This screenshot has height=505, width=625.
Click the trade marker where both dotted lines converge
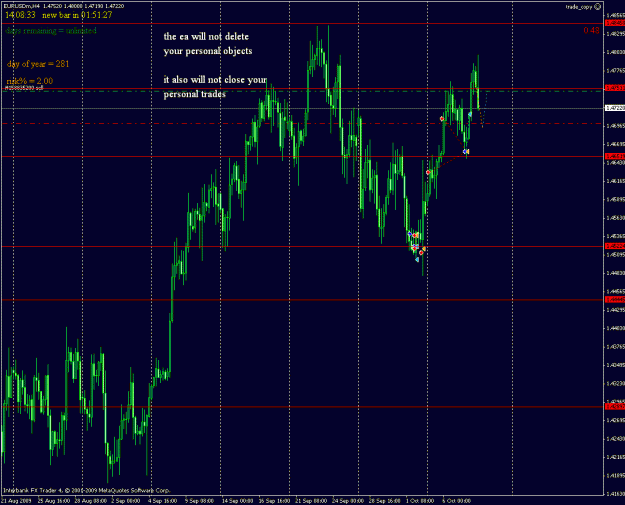click(466, 151)
